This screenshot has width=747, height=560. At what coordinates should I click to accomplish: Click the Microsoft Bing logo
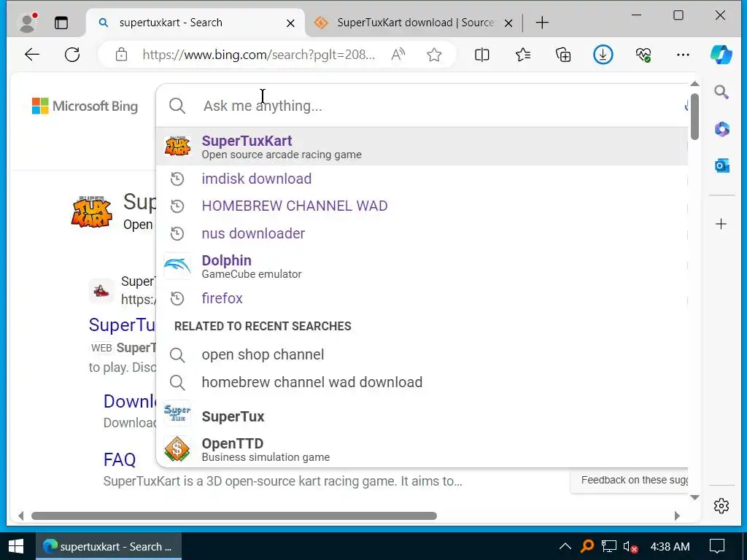tap(85, 106)
